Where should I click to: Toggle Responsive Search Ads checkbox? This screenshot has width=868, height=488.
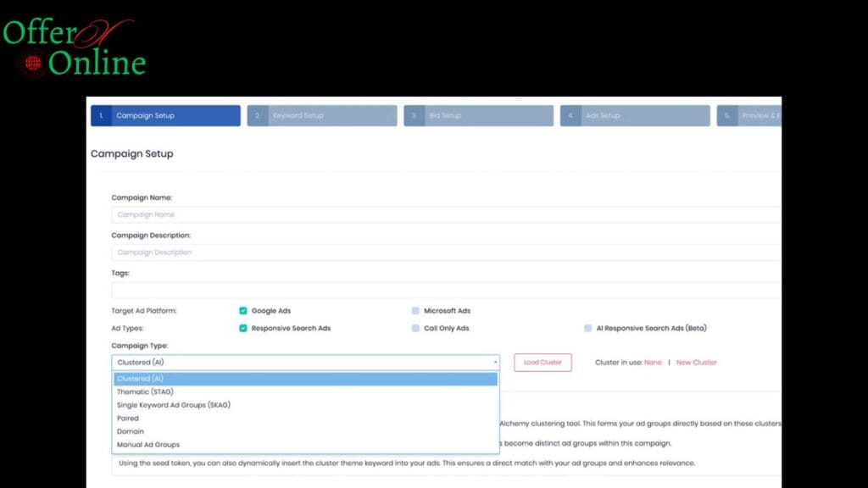243,328
